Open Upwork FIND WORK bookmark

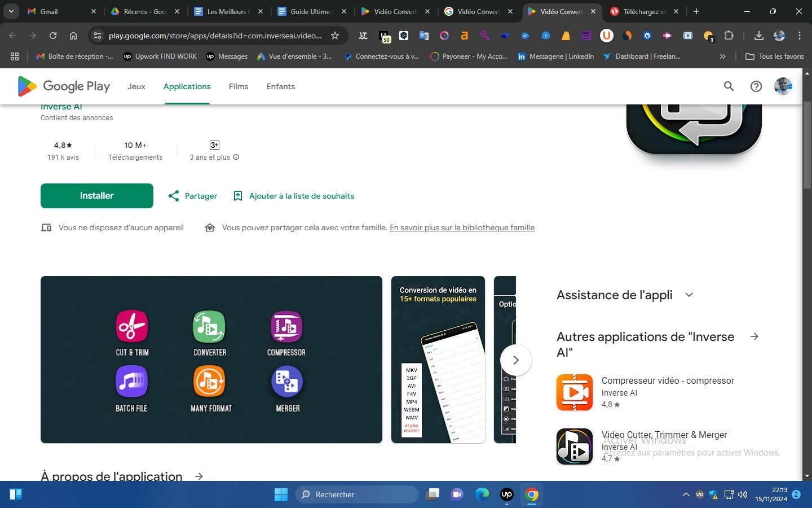[x=160, y=56]
